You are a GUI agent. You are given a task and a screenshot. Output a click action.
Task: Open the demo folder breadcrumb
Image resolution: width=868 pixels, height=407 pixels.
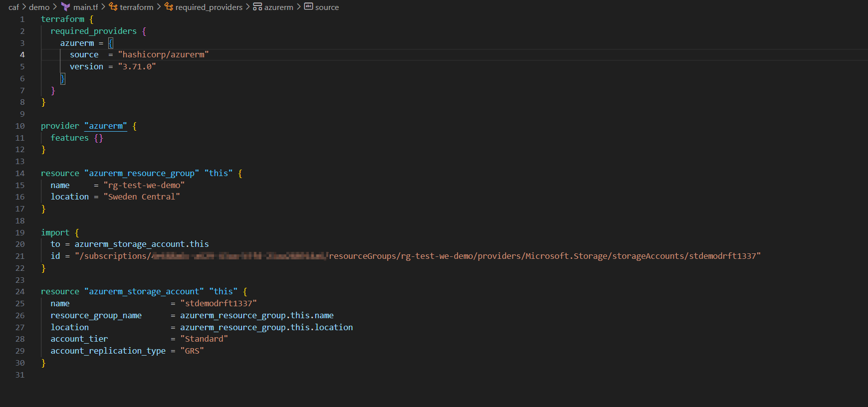tap(39, 7)
